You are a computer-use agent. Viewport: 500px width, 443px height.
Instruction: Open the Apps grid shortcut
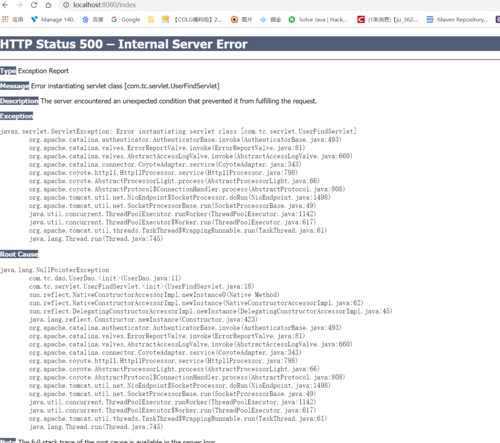(13, 20)
